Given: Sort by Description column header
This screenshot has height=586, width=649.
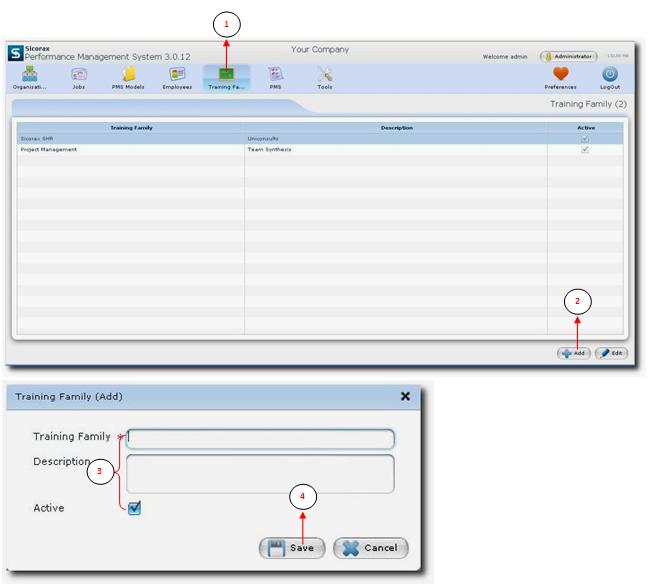Looking at the screenshot, I should click(396, 128).
